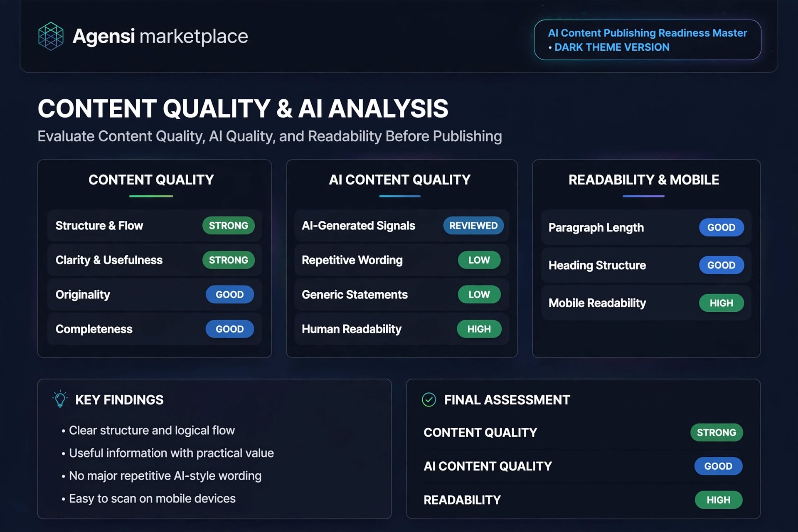The height and width of the screenshot is (532, 798).
Task: Select the Human Readability row label
Action: pyautogui.click(x=352, y=329)
